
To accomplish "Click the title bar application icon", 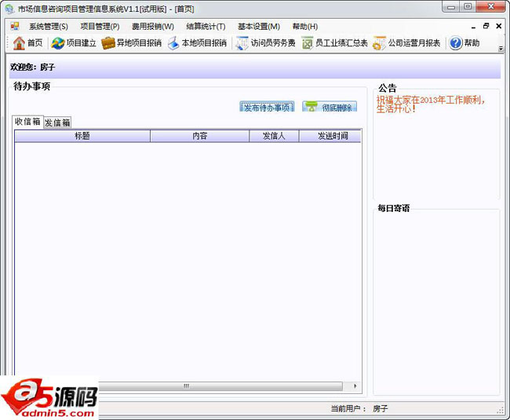I will tap(9, 9).
